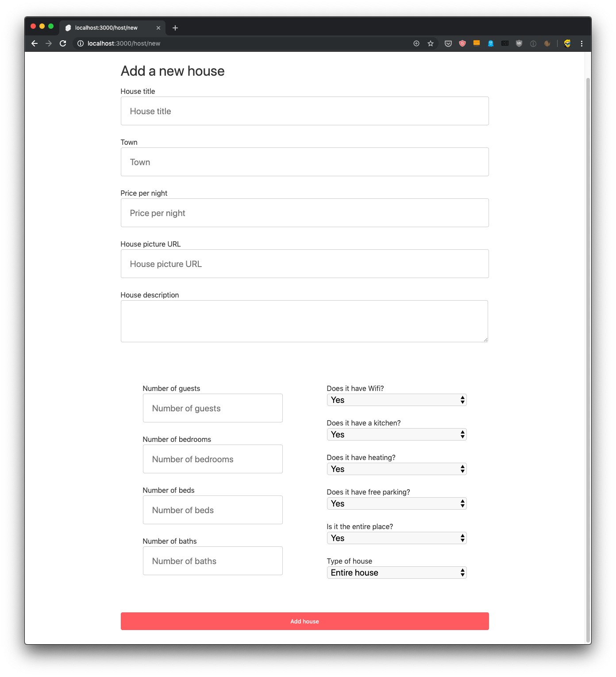The image size is (616, 677).
Task: Click the Pocket extension icon
Action: [x=448, y=43]
